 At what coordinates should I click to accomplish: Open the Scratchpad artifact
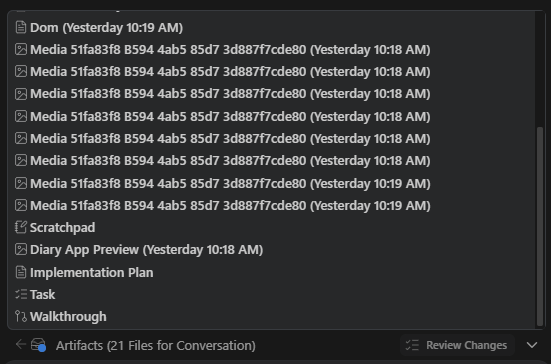tap(63, 227)
